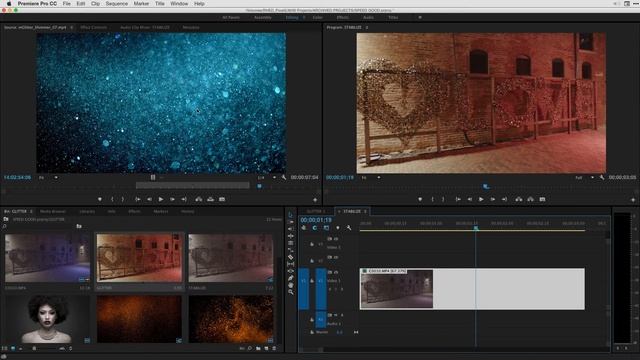Toggle V1 track output eye icon
640x360 pixels.
coord(336,272)
